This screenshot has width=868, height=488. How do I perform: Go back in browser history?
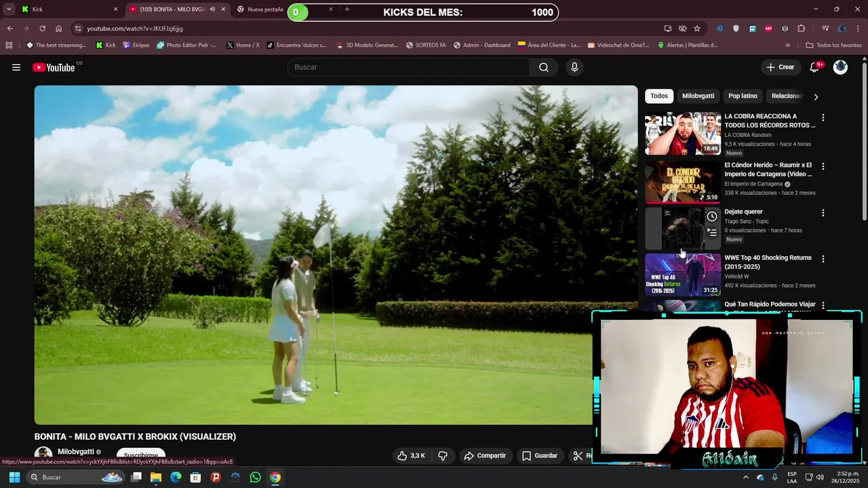tap(9, 28)
